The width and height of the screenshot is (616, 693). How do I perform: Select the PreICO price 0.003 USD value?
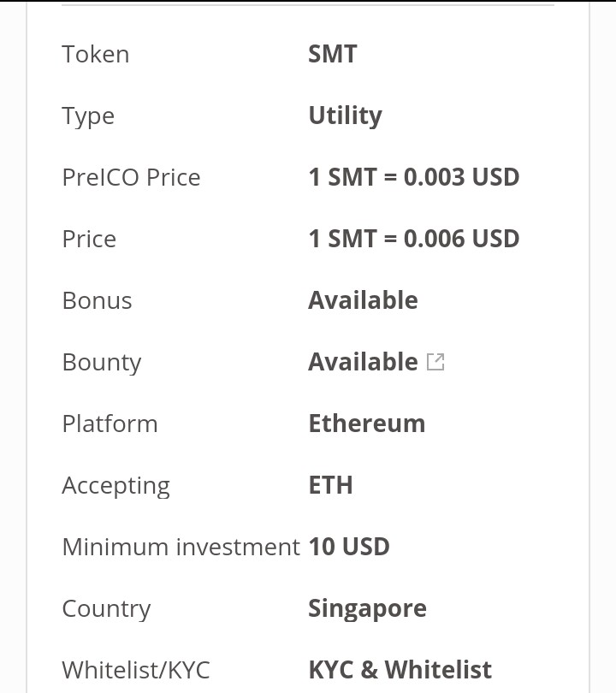click(x=414, y=177)
